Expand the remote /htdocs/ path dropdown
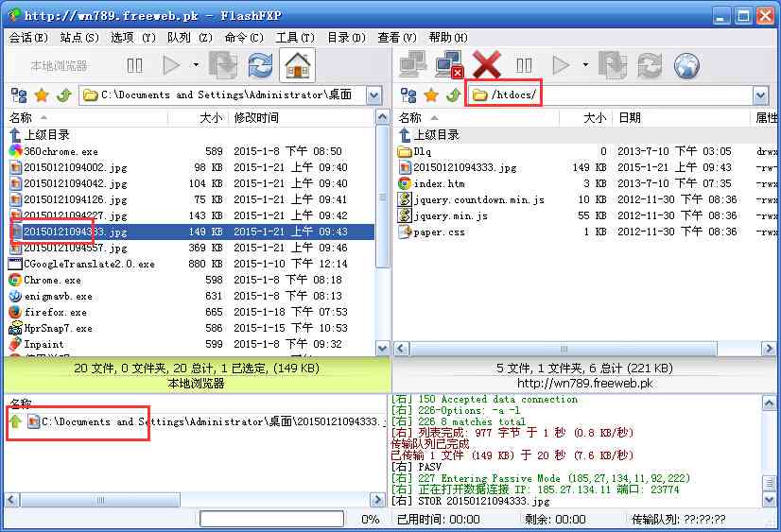 click(763, 95)
